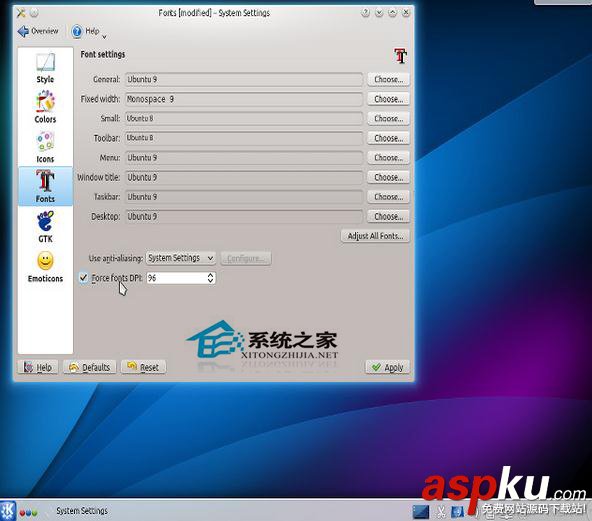Screen dimensions: 592x521
Task: Click the Small font Ubuntu 8 field
Action: [244, 119]
